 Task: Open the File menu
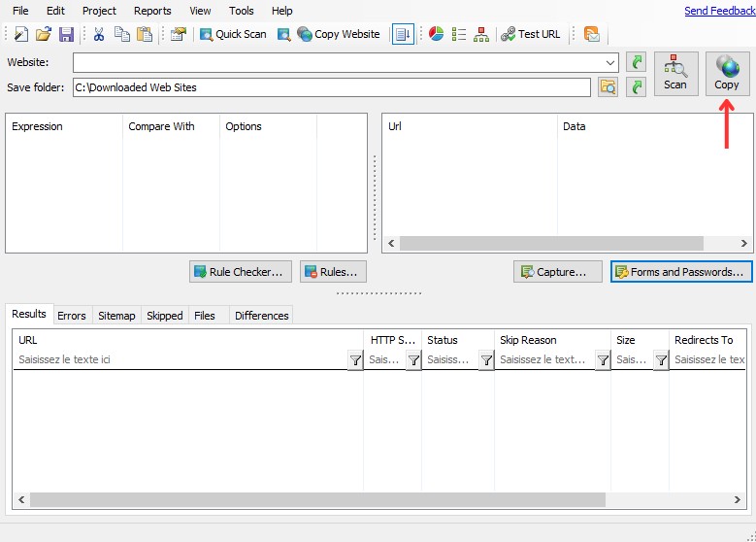point(20,11)
